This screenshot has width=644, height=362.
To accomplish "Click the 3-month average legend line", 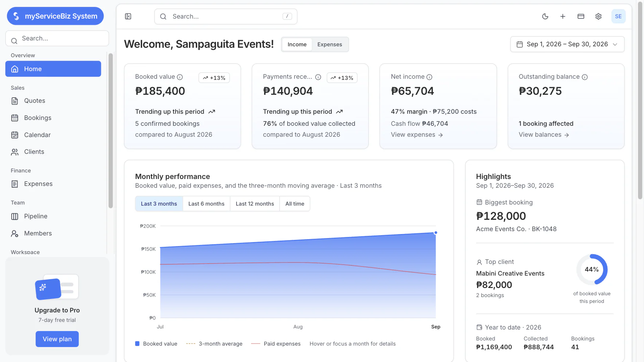I will 191,343.
